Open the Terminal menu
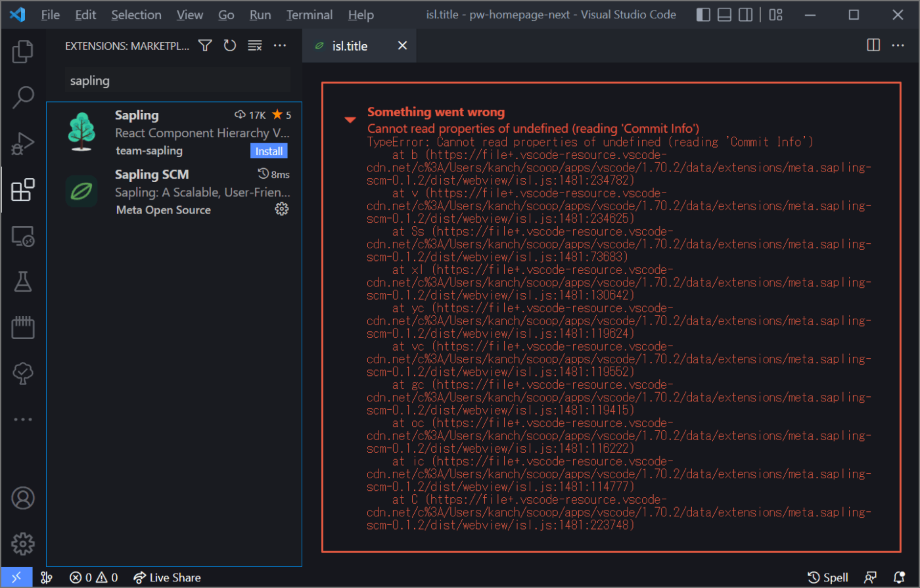Viewport: 920px width, 588px height. coord(310,14)
